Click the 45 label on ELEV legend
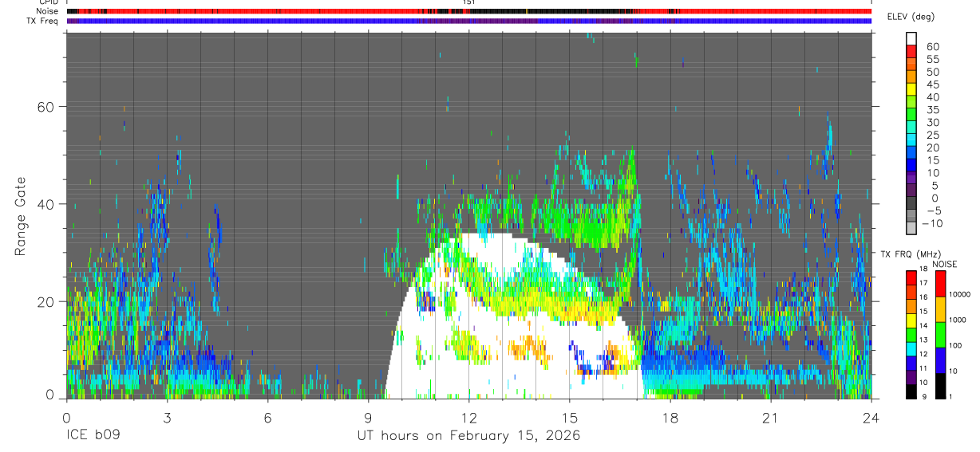 coord(931,85)
